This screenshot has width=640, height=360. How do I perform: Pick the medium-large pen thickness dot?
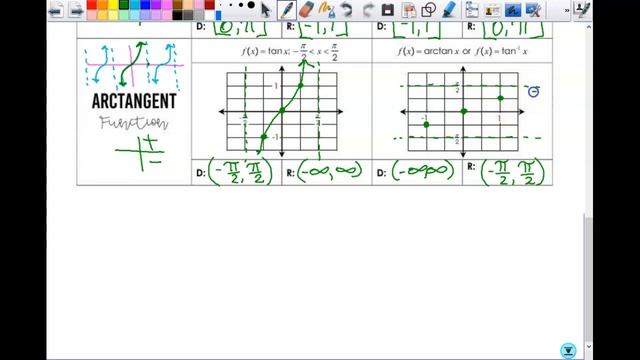[241, 5]
